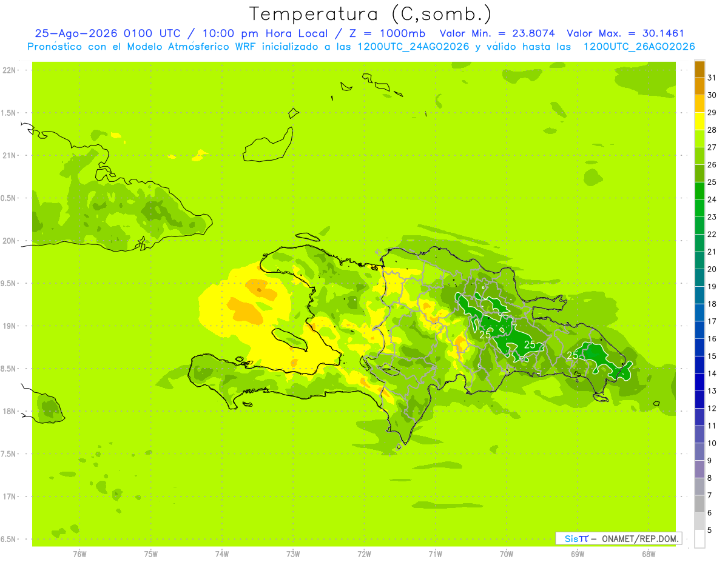Click the dark orange legend swatch above 31

pos(699,69)
